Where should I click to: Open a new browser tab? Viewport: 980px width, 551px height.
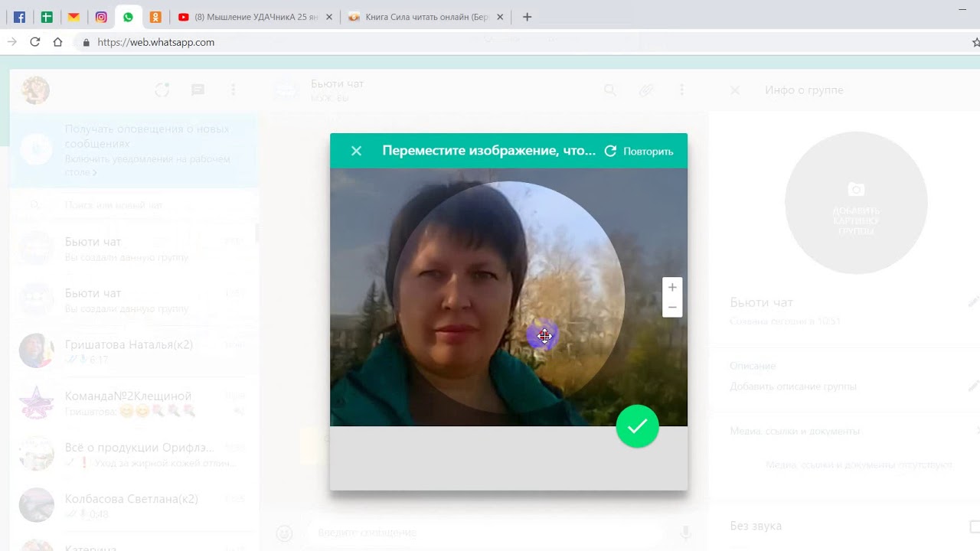click(x=527, y=17)
